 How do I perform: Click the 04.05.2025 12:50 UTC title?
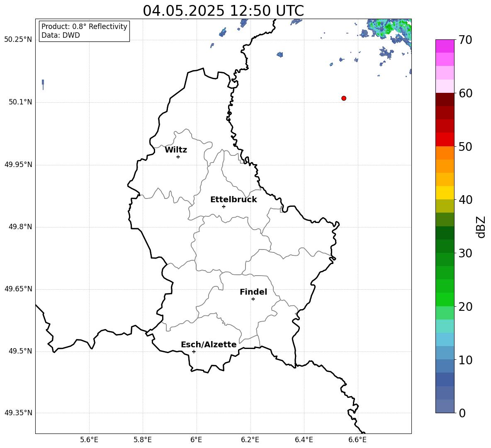(223, 11)
